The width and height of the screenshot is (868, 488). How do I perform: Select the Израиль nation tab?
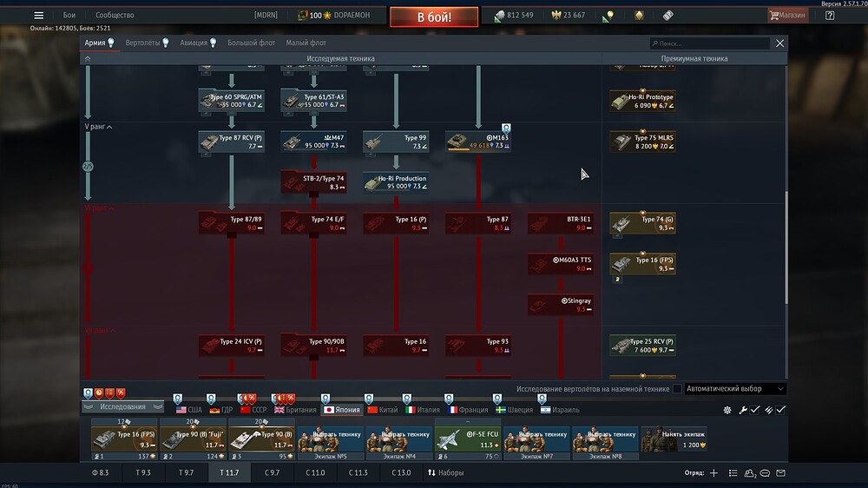(560, 410)
